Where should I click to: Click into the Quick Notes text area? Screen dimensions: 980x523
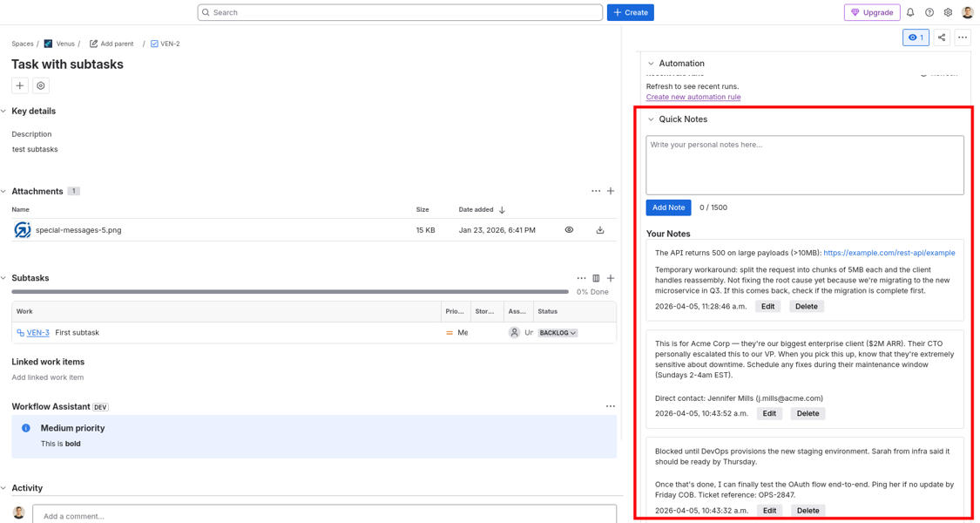(x=804, y=165)
